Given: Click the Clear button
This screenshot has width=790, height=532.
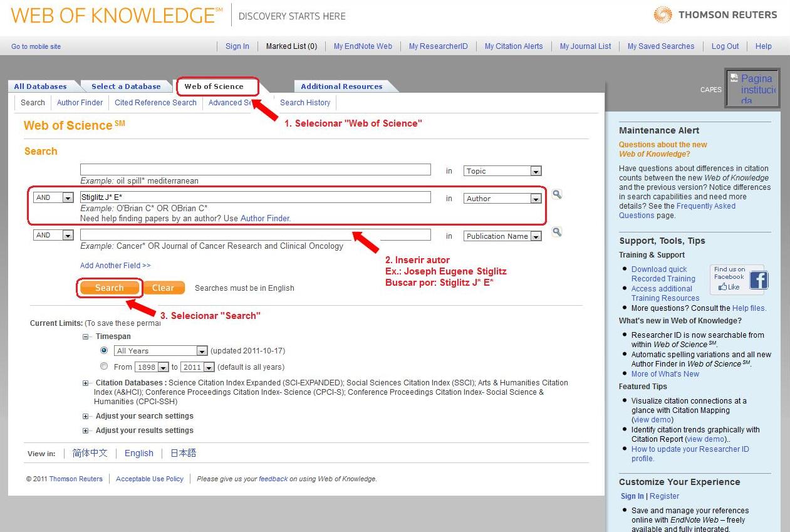Looking at the screenshot, I should click(164, 288).
